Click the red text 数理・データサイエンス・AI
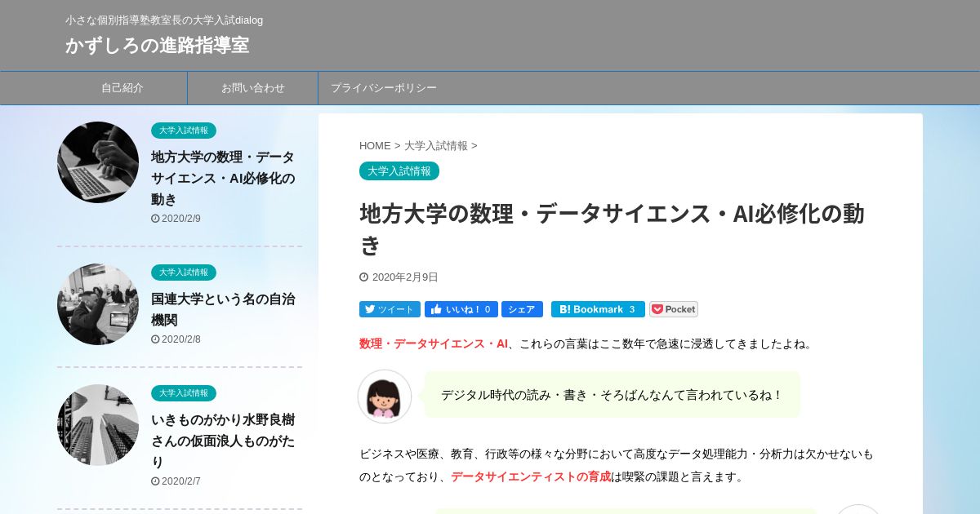 click(434, 343)
